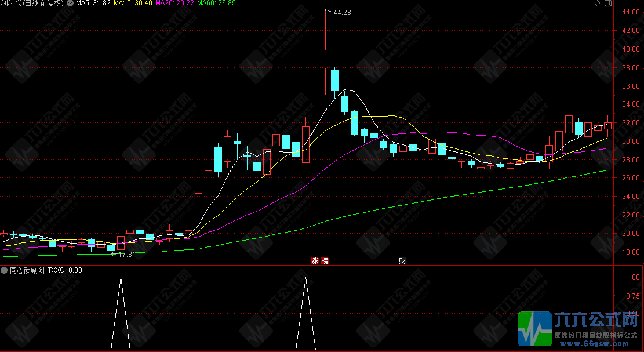The width and height of the screenshot is (644, 352).
Task: Click the diamond marker icon at top right
Action: pos(597,3)
